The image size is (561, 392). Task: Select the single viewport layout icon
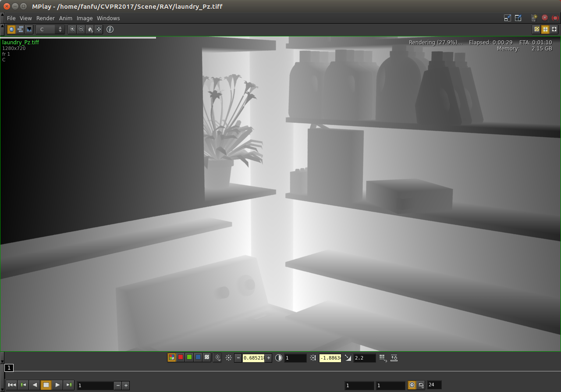[537, 29]
